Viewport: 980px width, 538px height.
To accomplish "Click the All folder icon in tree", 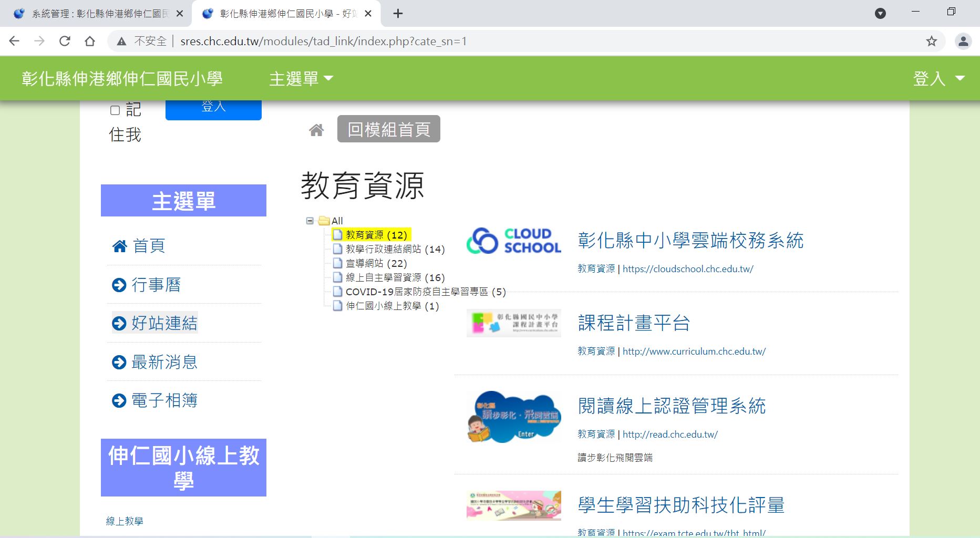I will pyautogui.click(x=324, y=221).
